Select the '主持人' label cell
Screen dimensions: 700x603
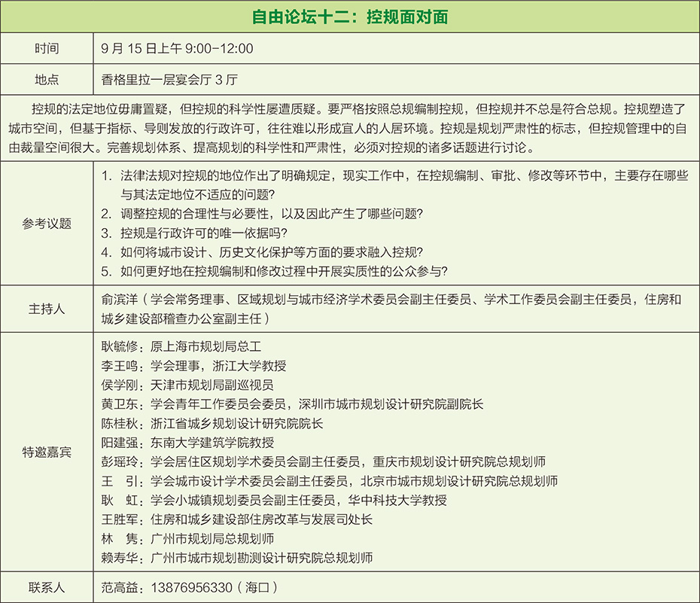click(x=47, y=309)
